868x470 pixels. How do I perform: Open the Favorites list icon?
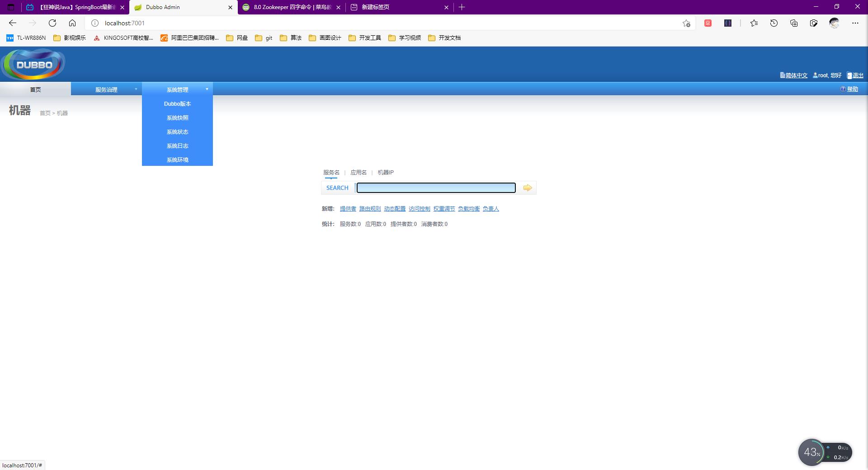754,23
